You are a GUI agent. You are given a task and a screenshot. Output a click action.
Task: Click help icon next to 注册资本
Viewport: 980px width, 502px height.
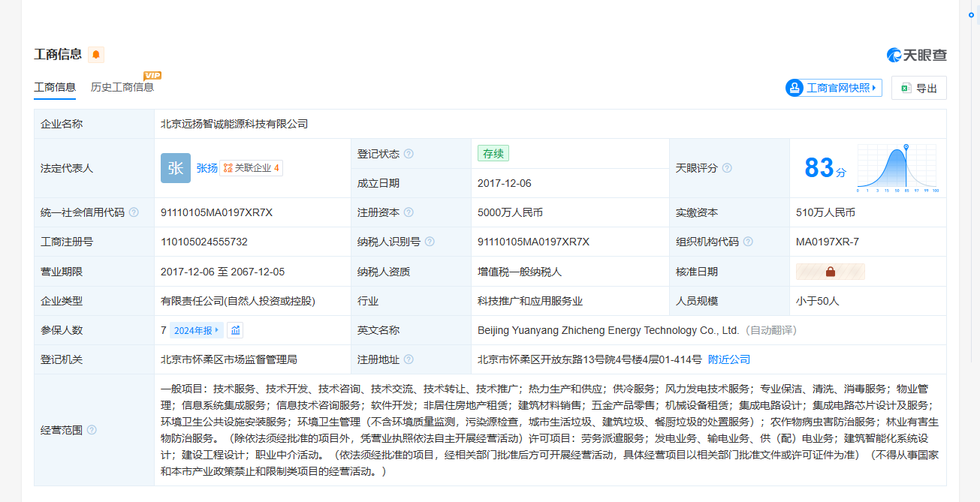[x=409, y=212]
